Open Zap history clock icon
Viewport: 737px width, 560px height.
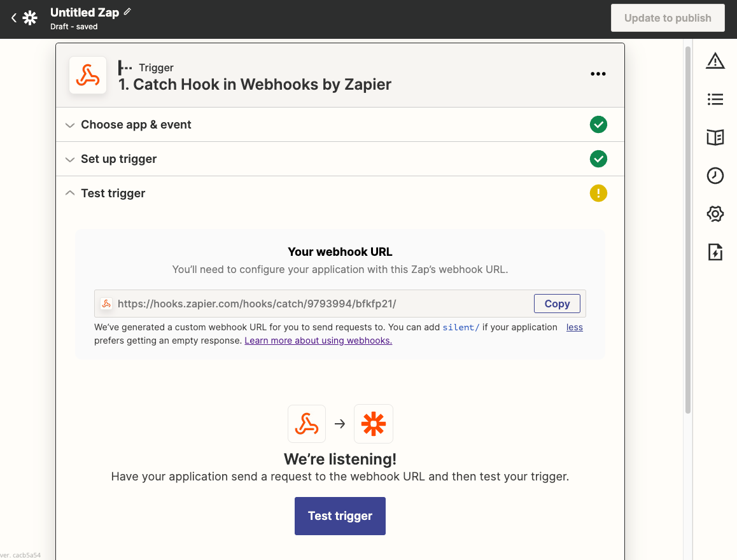715,176
